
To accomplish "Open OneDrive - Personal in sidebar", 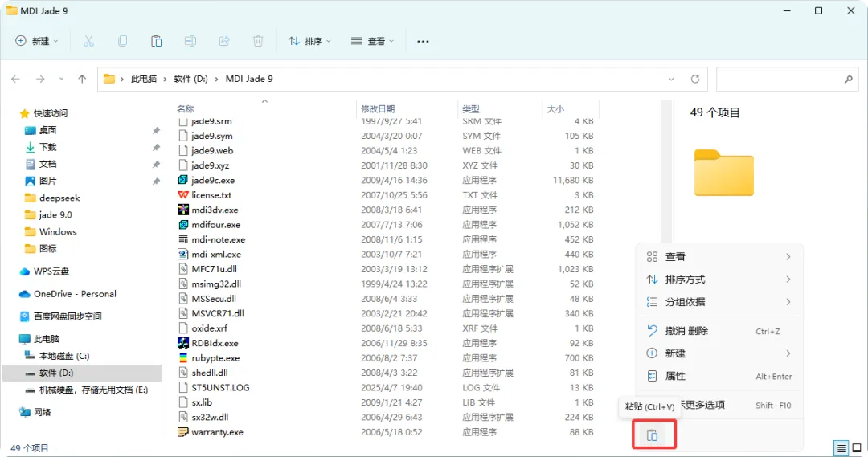I will pyautogui.click(x=75, y=294).
